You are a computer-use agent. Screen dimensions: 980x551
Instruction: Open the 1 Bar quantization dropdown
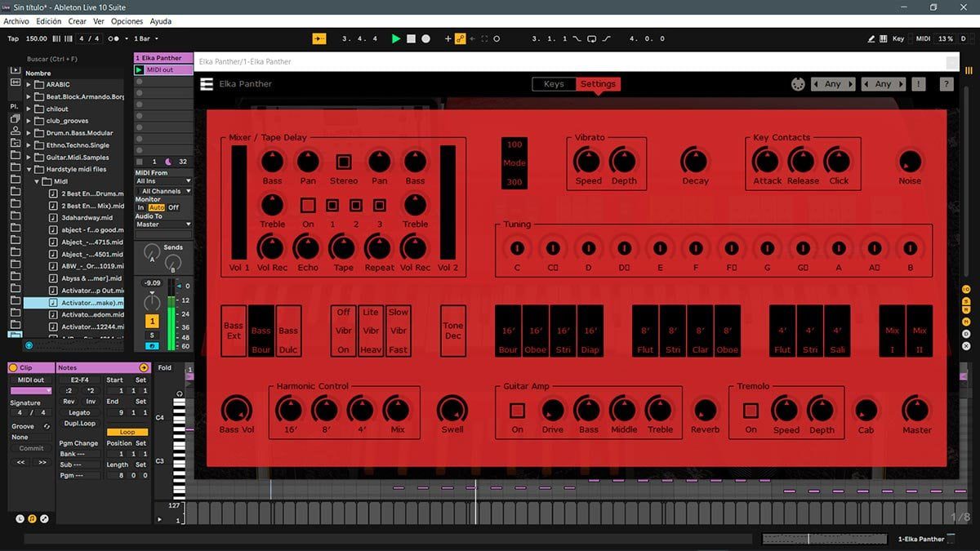[x=145, y=38]
